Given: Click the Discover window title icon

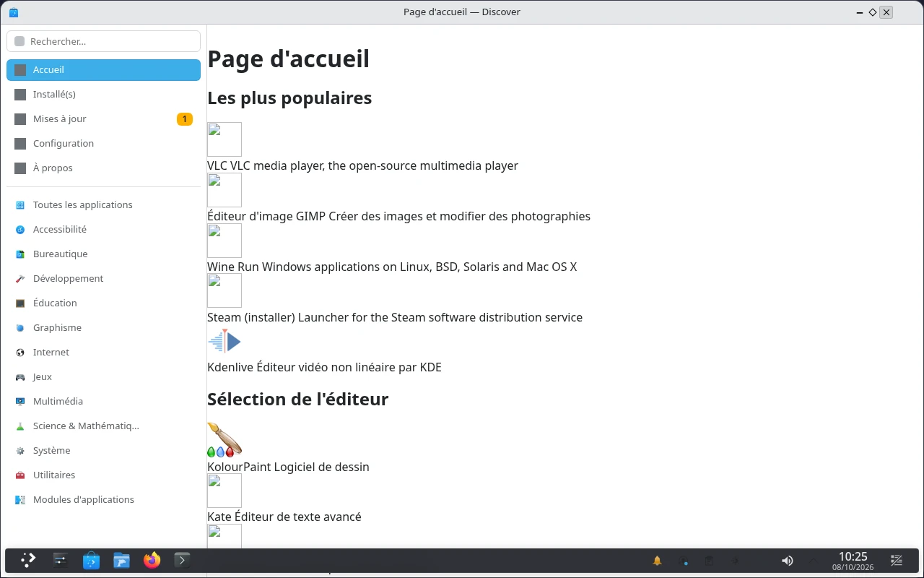Looking at the screenshot, I should 14,12.
